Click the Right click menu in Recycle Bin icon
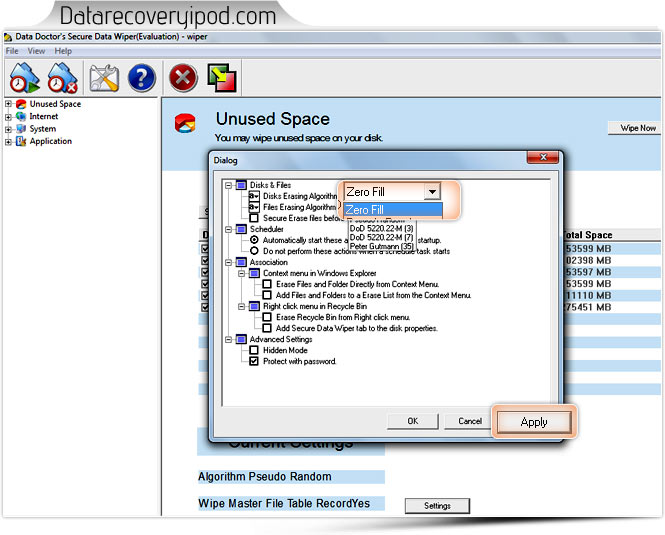Screen dimensions: 665x535 254,306
